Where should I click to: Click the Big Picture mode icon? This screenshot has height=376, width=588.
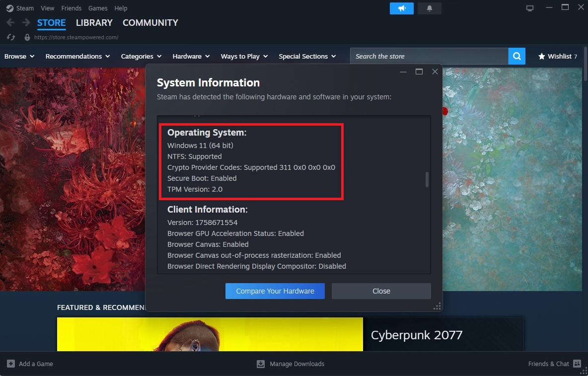529,7
